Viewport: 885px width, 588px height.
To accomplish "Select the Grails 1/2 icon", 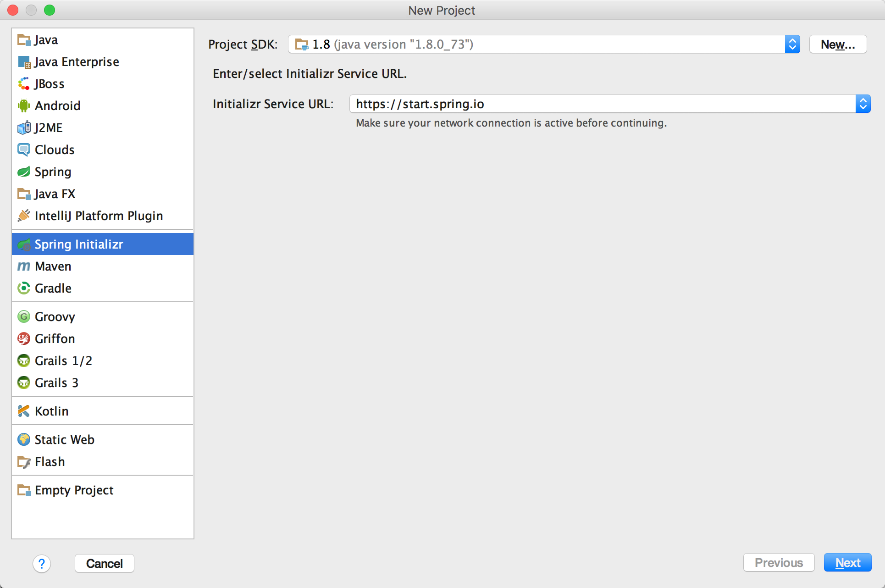I will click(24, 361).
